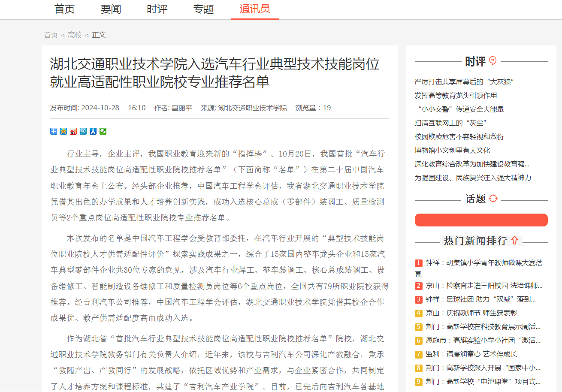Click the up-arrow icon beside 热门新闻排行
Viewport: 562px width, 392px height.
(x=514, y=240)
